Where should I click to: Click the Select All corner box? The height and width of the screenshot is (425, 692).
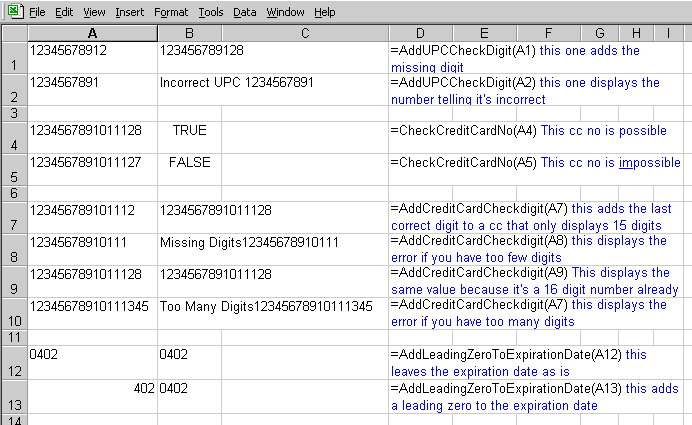14,33
